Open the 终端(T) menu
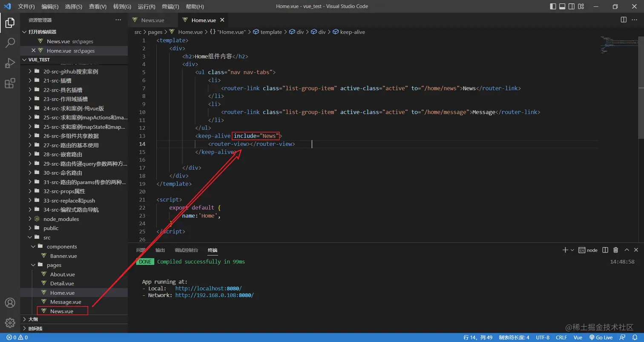Viewport: 644px width, 342px height. tap(171, 6)
